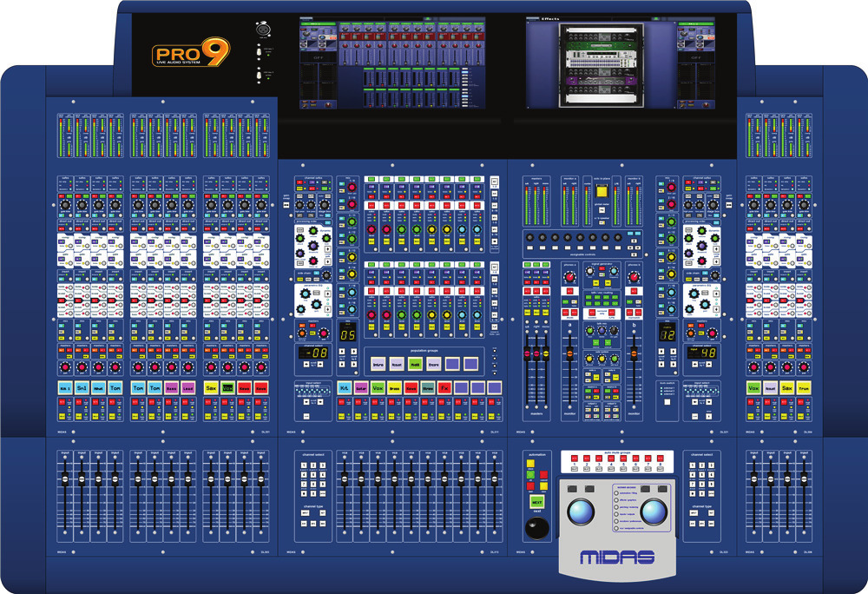Select the yellow Brass VCA label
Screen dimensions: 868x594
pyautogui.click(x=394, y=387)
